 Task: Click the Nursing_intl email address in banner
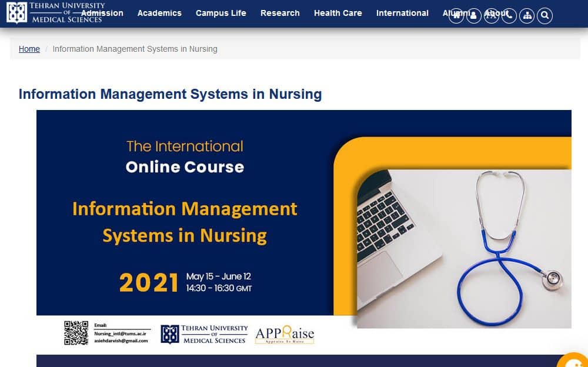point(120,333)
